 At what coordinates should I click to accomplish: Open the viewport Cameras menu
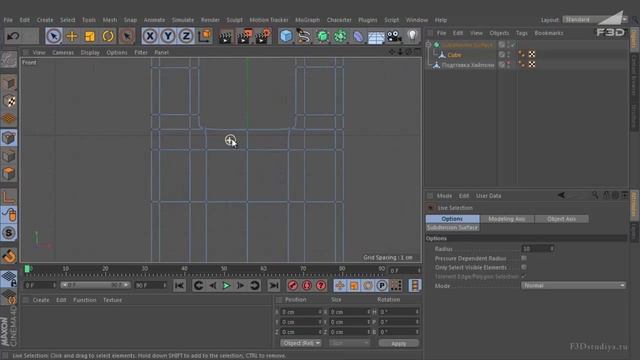tap(63, 53)
